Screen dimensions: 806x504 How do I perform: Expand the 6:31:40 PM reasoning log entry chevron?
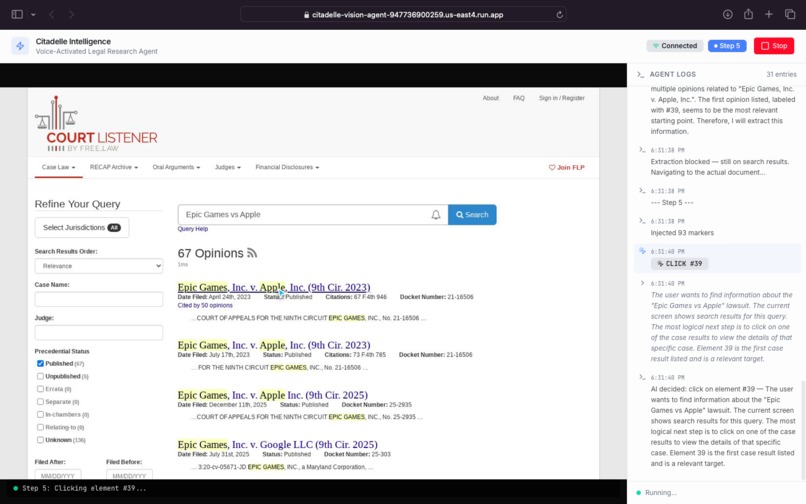[x=642, y=283]
